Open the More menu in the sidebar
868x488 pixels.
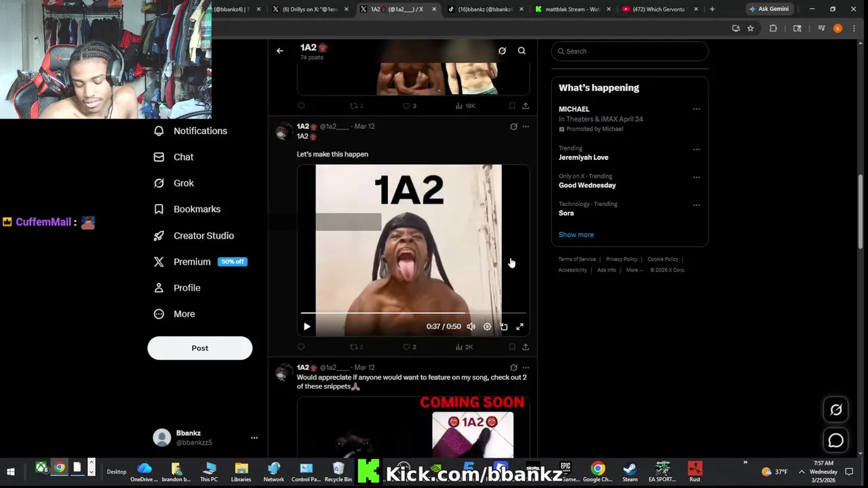[174, 314]
